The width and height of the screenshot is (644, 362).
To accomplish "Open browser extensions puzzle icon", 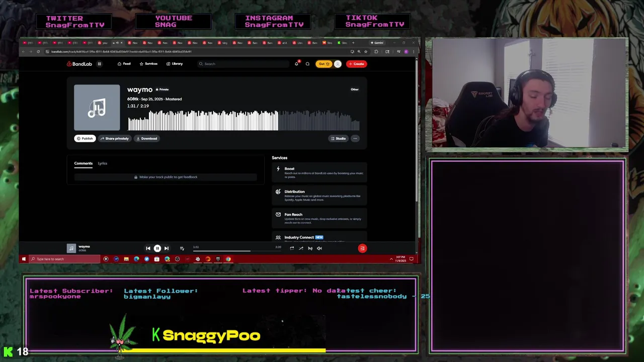I will tap(376, 51).
